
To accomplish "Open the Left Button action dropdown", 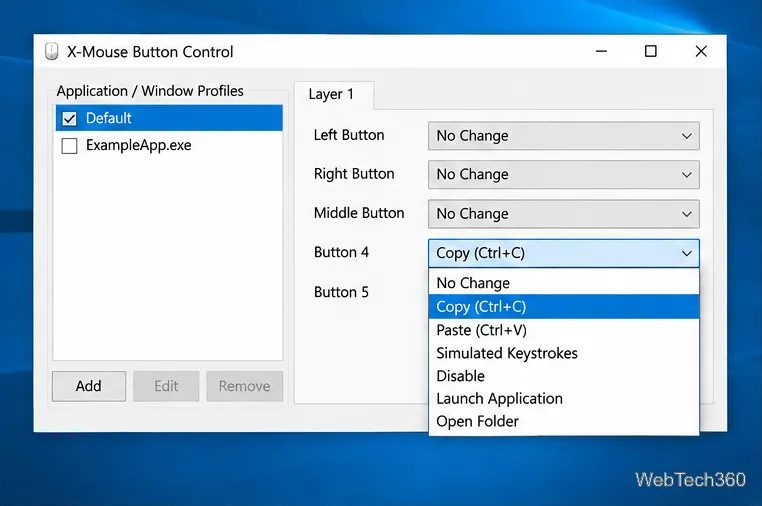I will tap(564, 136).
